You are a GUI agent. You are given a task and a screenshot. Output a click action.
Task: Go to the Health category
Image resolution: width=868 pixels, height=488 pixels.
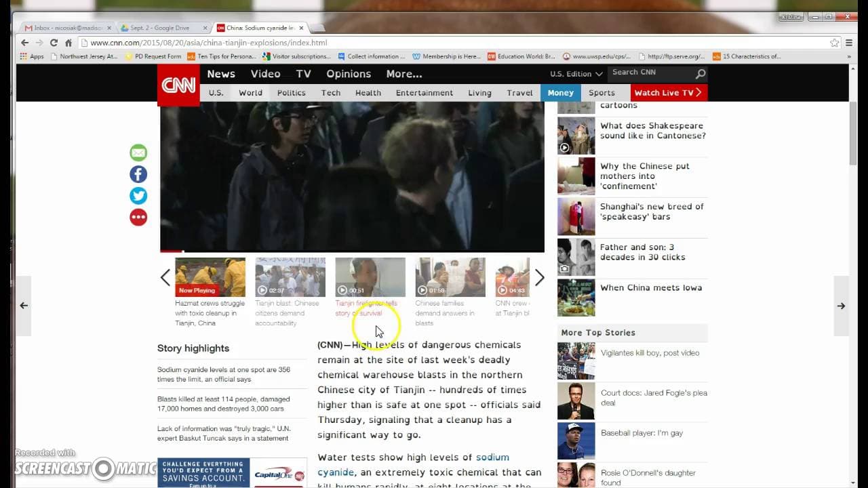coord(368,93)
